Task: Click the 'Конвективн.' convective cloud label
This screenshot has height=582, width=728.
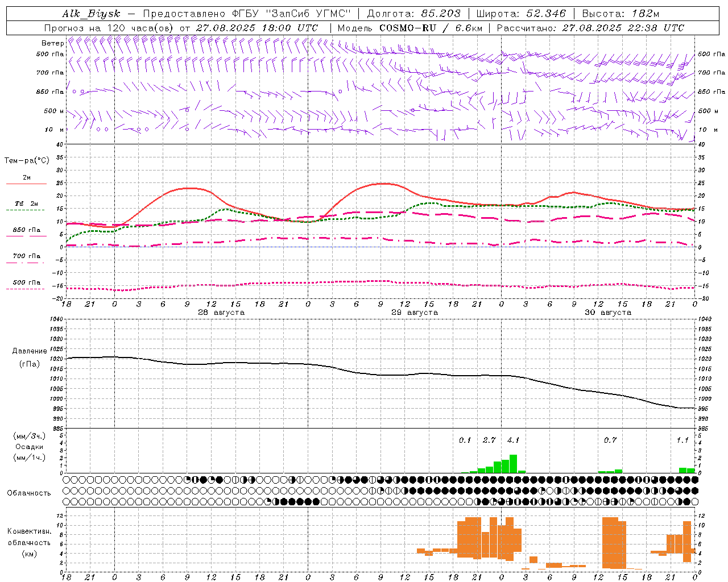Action: click(x=29, y=531)
